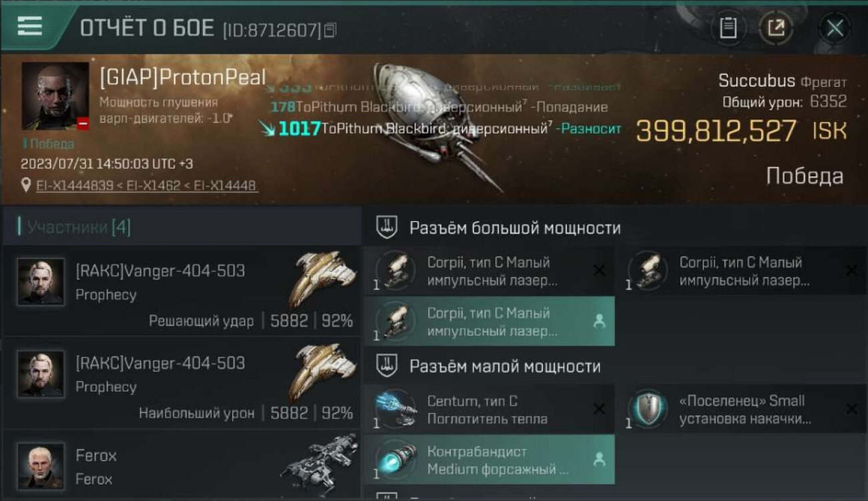Click the dropped-item icon on afterburner row
This screenshot has height=501, width=868.
(x=599, y=460)
